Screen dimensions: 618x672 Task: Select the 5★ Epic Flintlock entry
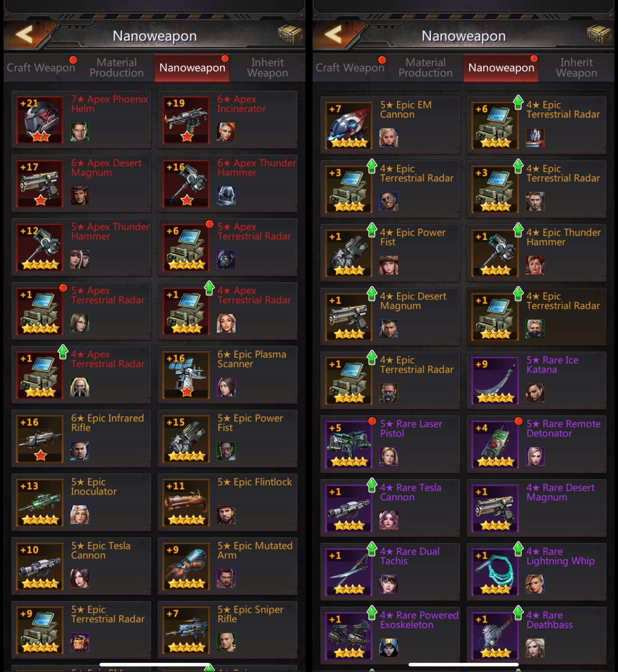click(x=227, y=502)
